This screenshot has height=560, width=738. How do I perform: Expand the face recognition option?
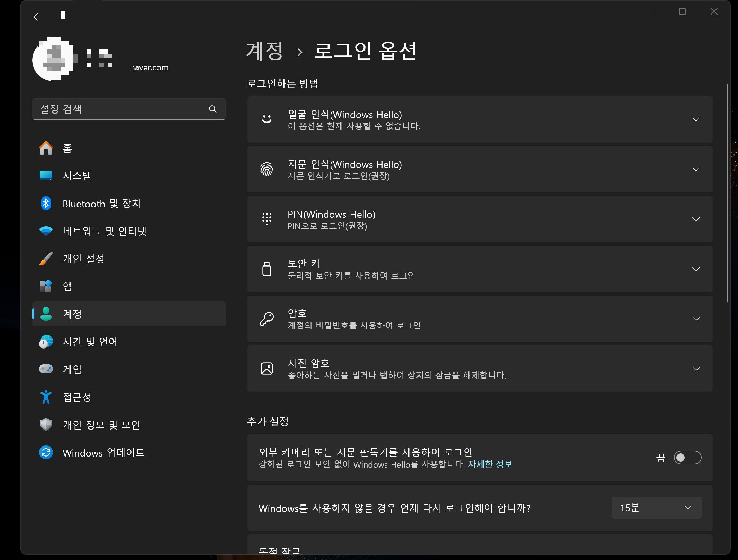(696, 119)
